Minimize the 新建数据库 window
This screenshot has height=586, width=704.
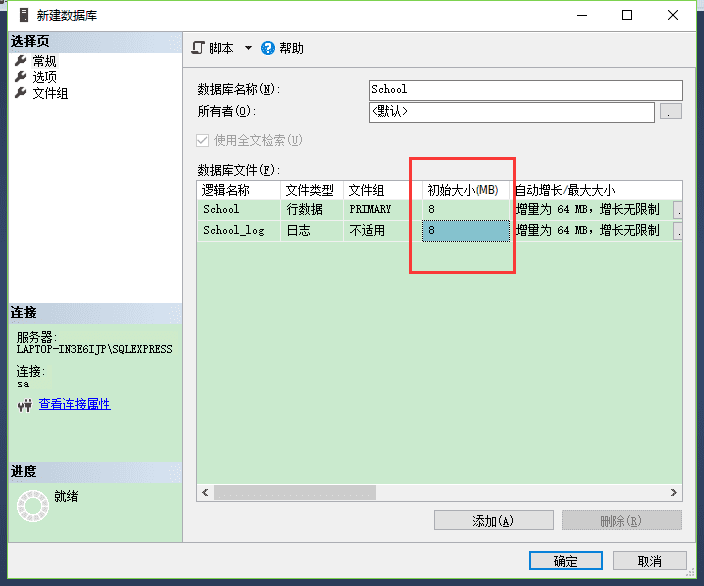click(x=582, y=15)
